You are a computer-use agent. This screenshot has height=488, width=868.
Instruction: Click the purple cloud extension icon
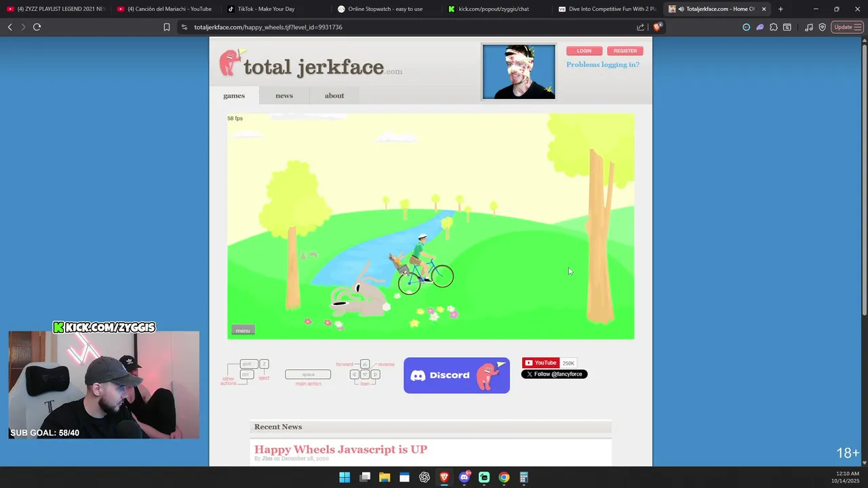(760, 27)
